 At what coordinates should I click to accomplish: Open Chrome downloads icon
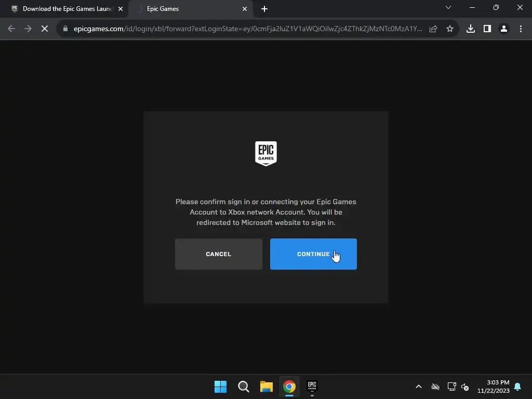(x=471, y=29)
